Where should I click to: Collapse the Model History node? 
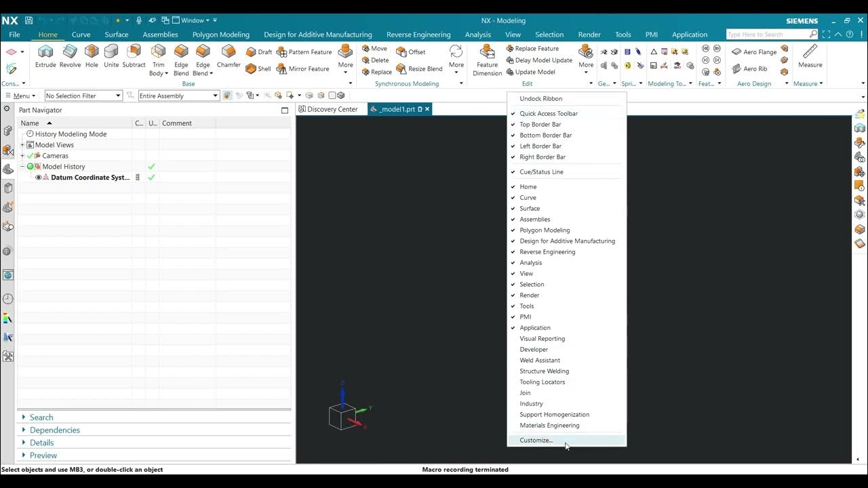(x=22, y=167)
